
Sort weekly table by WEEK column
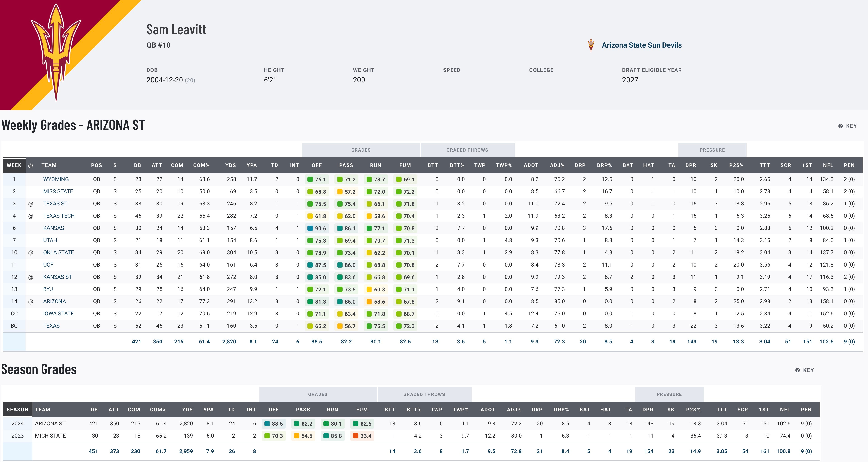[x=14, y=165]
